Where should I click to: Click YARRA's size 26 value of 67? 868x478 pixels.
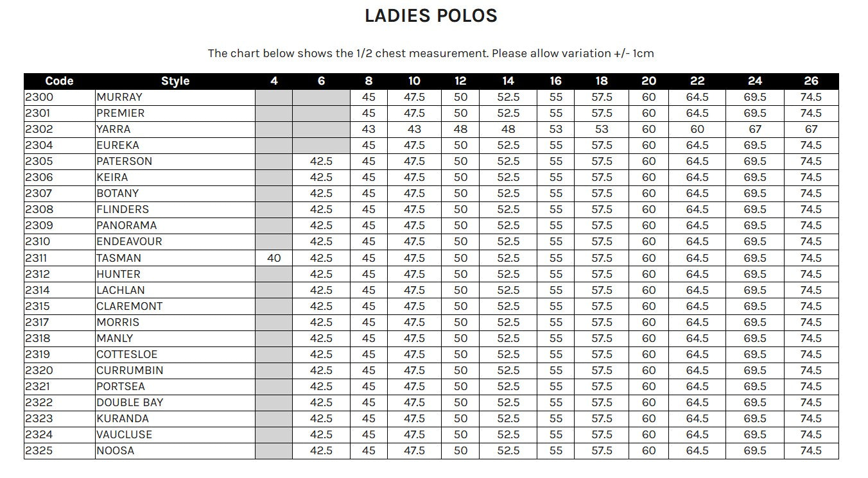click(x=811, y=129)
